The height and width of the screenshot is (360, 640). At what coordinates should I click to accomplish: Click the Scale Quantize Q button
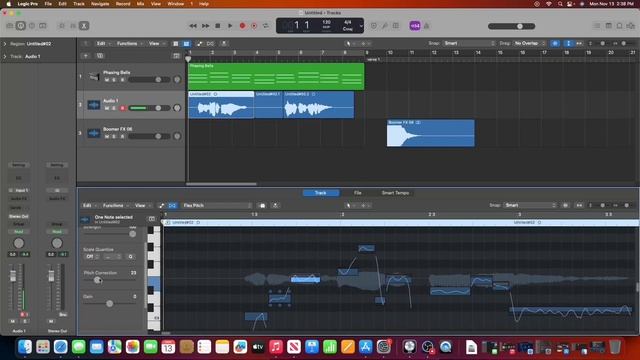coord(131,257)
